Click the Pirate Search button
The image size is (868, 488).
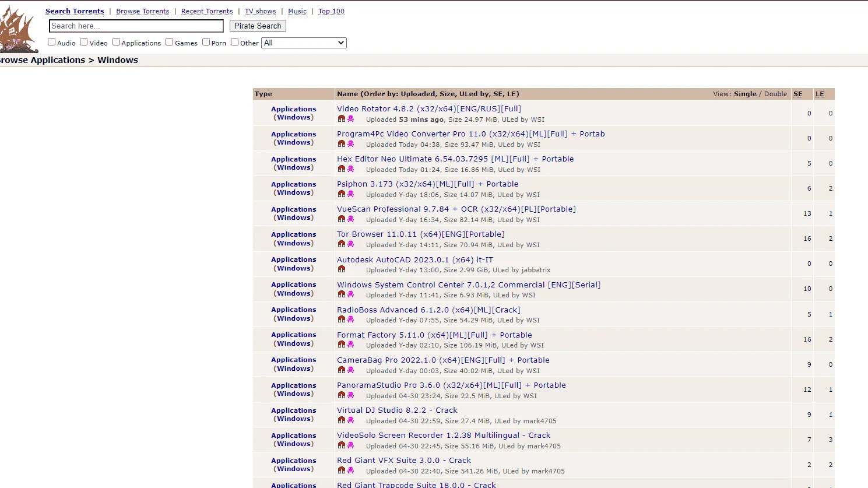pos(258,26)
